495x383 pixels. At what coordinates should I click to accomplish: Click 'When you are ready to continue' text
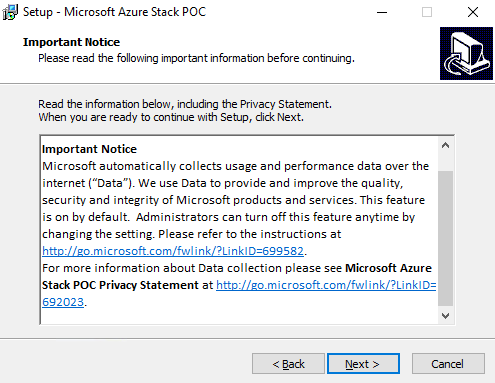click(171, 117)
